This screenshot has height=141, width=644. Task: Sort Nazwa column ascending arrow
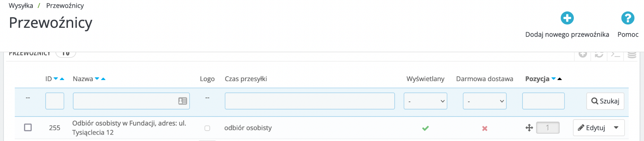103,79
